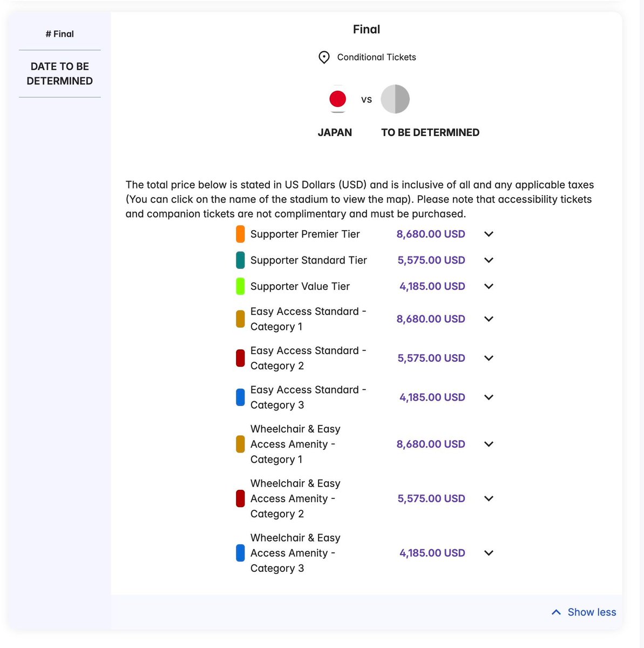Screen dimensions: 644x648
Task: Select Supporter Value Tier label
Action: click(x=300, y=286)
